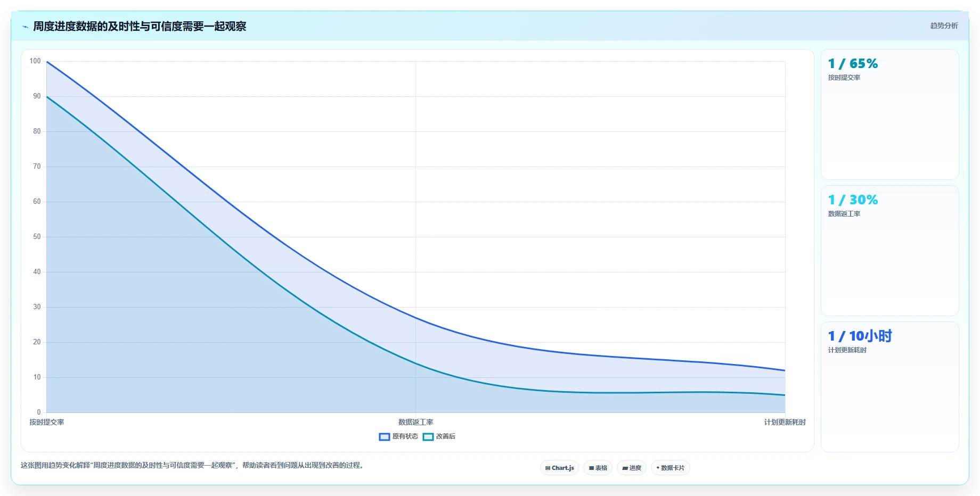980x496 pixels.
Task: Click the 计划更新耗时 x-axis label
Action: pyautogui.click(x=785, y=422)
